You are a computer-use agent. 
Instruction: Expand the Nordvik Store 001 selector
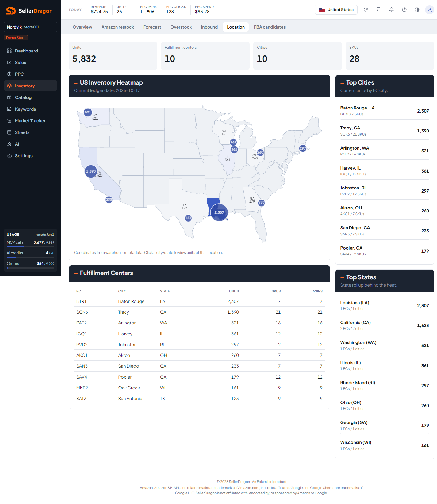click(30, 27)
